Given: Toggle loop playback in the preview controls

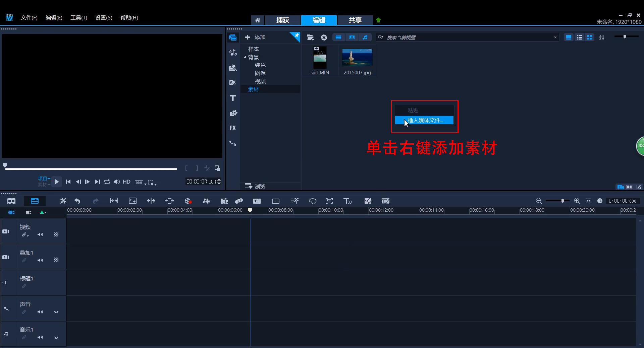Looking at the screenshot, I should coord(107,182).
